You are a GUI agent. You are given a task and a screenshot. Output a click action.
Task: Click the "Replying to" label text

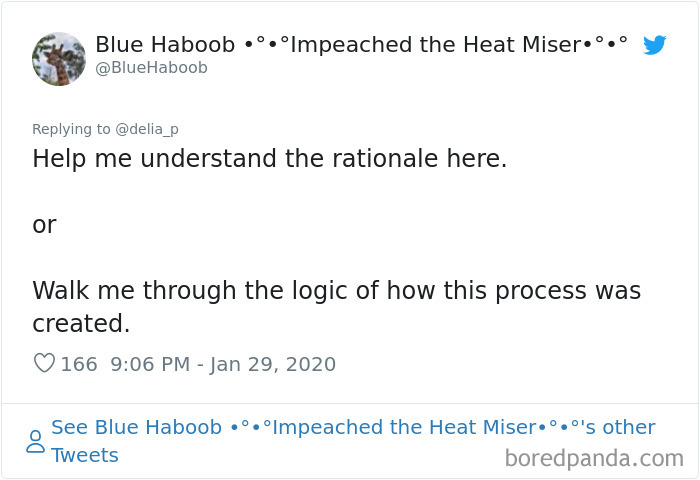[72, 129]
